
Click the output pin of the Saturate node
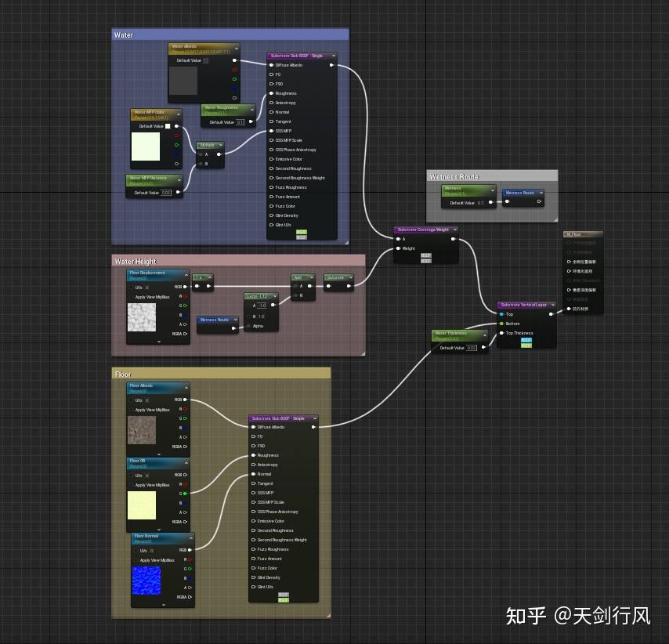(x=348, y=286)
